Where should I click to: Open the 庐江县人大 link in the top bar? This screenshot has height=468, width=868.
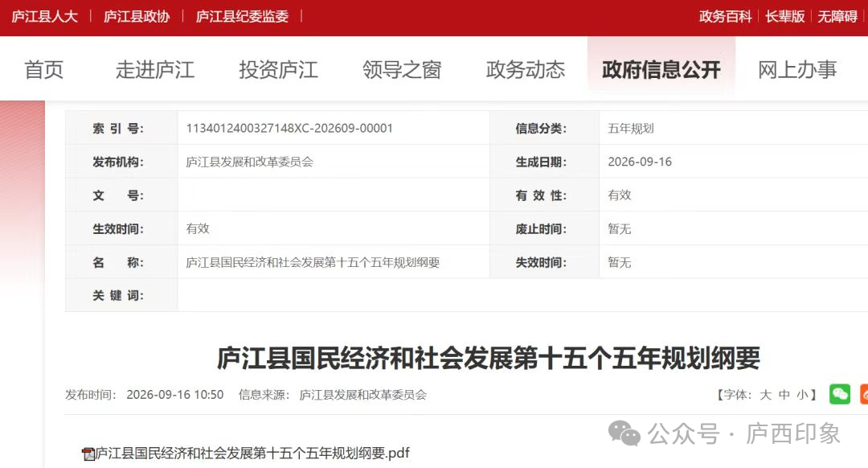45,17
